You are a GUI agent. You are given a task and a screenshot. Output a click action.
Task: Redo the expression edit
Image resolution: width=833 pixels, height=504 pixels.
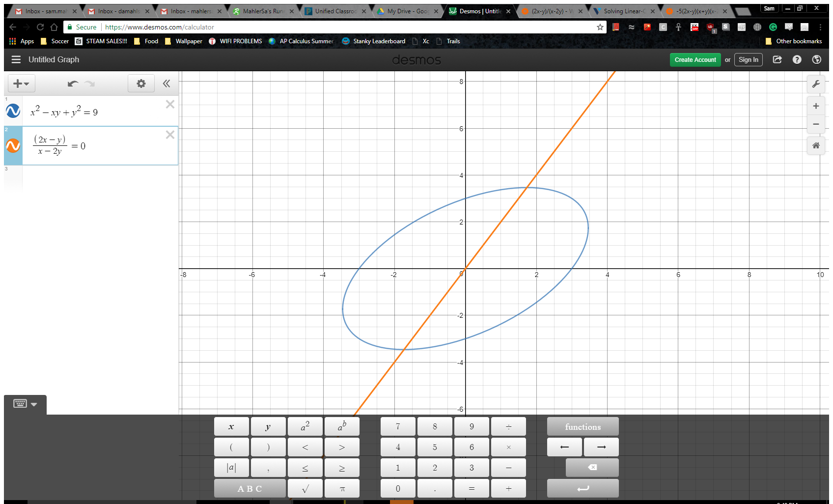pyautogui.click(x=89, y=84)
